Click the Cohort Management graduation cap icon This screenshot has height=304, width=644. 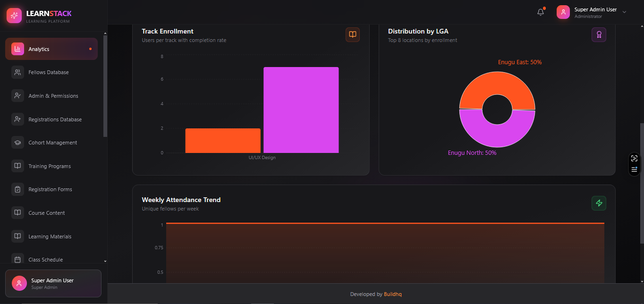pyautogui.click(x=17, y=143)
